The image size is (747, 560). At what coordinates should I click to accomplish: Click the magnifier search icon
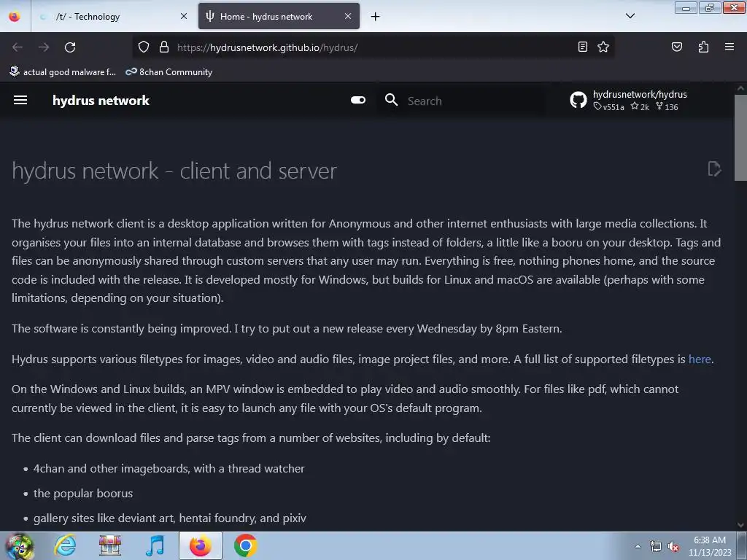pos(392,100)
